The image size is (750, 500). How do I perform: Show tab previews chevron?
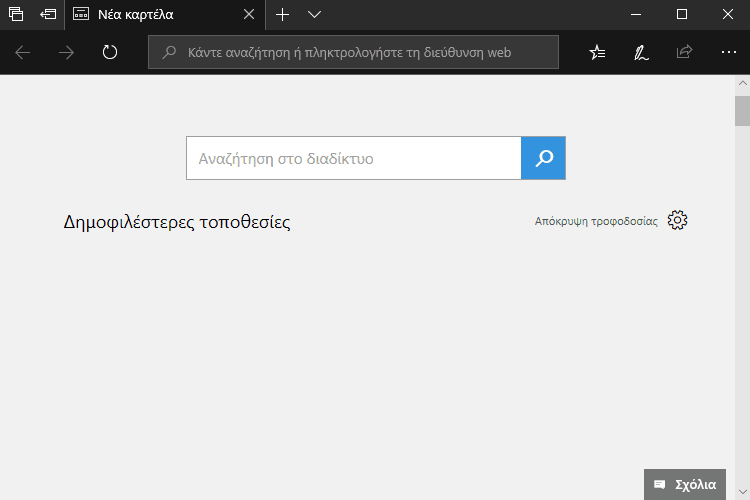point(314,14)
